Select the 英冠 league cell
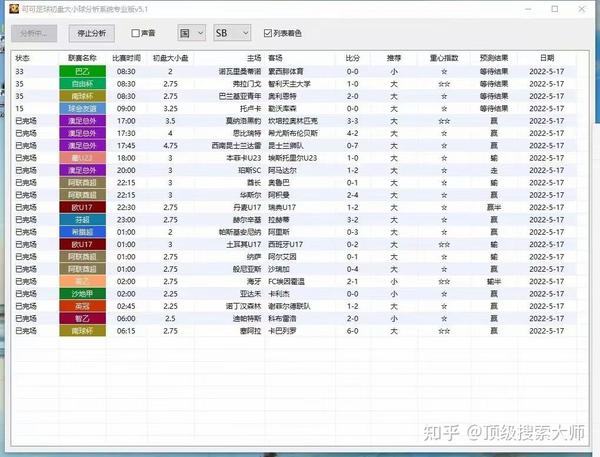 click(x=83, y=306)
